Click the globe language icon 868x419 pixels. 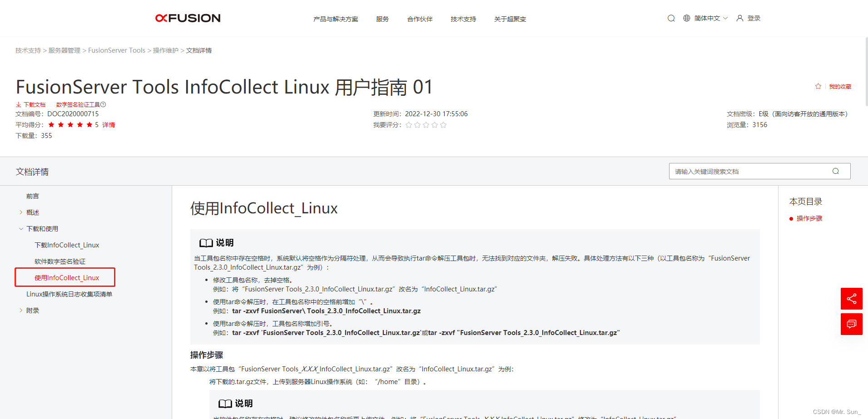pos(687,18)
